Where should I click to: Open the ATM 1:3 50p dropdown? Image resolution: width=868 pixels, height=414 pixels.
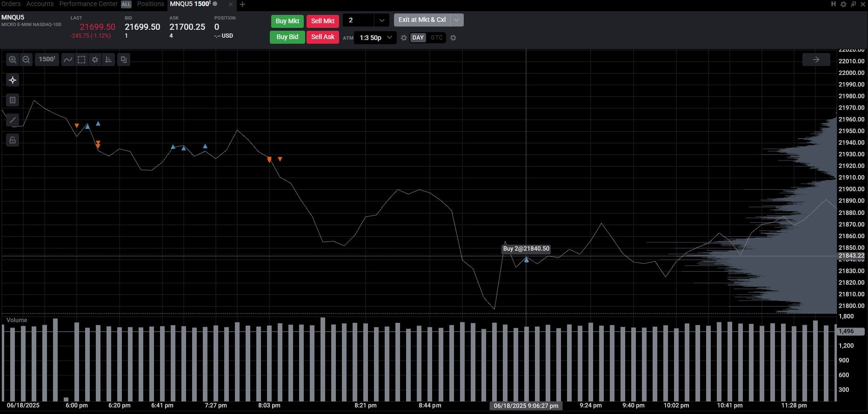[x=375, y=38]
